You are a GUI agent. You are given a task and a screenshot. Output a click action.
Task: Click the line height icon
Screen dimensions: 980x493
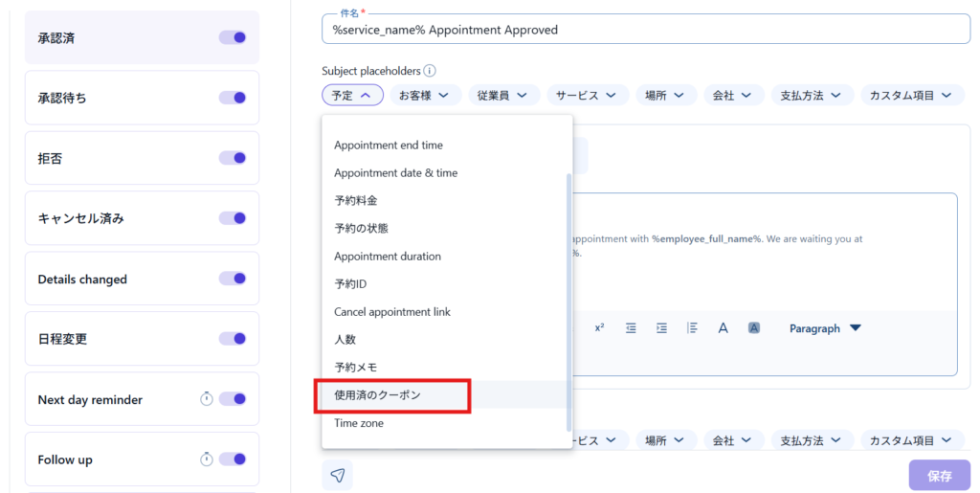[692, 328]
